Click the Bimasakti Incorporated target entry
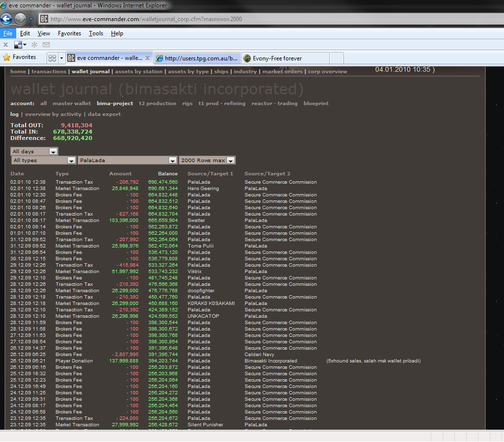The image size is (504, 442). pos(271,360)
